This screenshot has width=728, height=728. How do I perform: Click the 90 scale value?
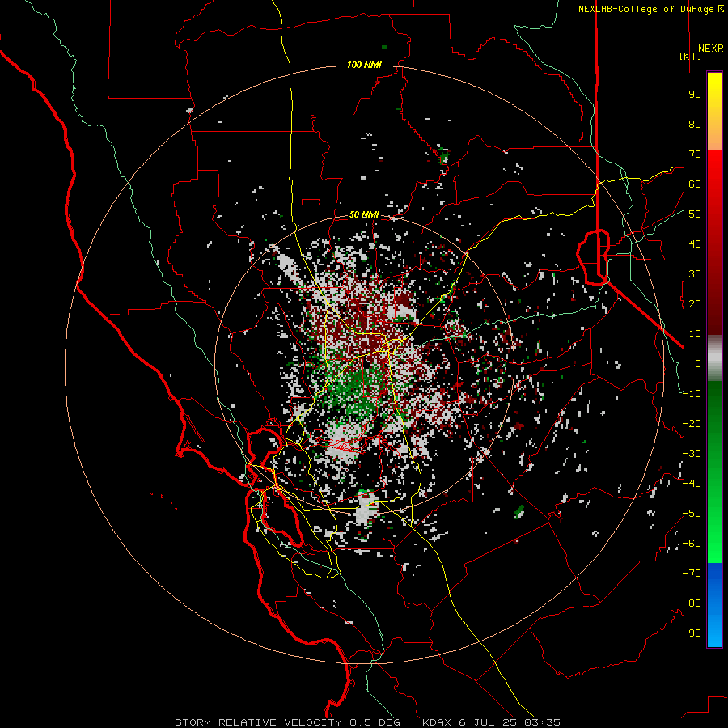(x=695, y=95)
